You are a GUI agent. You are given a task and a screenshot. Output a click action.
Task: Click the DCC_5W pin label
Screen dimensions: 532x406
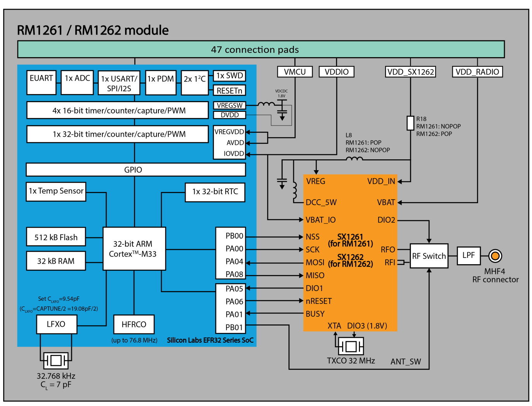tap(321, 202)
